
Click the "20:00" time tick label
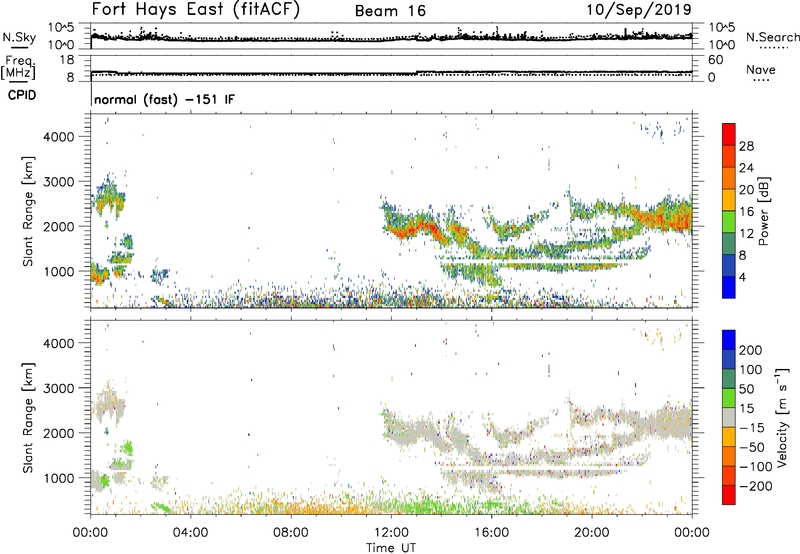tap(592, 533)
